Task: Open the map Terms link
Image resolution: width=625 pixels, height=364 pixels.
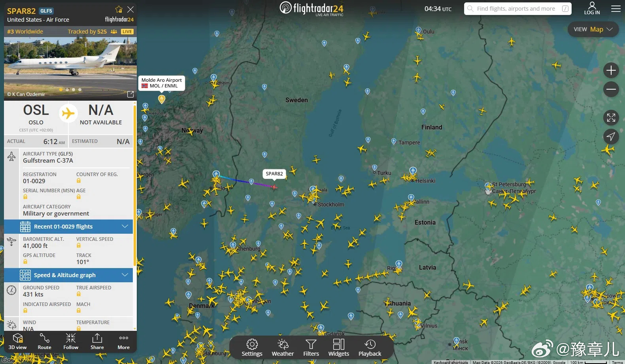Action: [617, 362]
